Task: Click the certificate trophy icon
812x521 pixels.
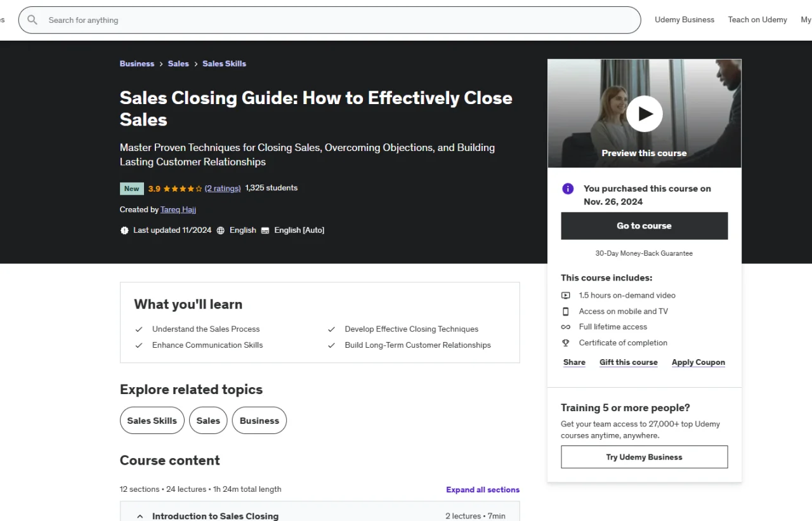Action: coord(566,343)
